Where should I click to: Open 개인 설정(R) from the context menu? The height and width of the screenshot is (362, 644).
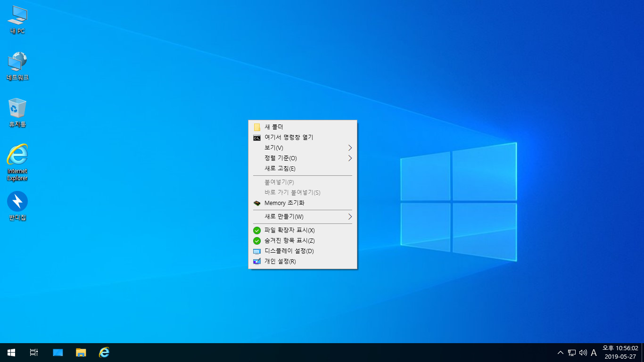(303, 261)
